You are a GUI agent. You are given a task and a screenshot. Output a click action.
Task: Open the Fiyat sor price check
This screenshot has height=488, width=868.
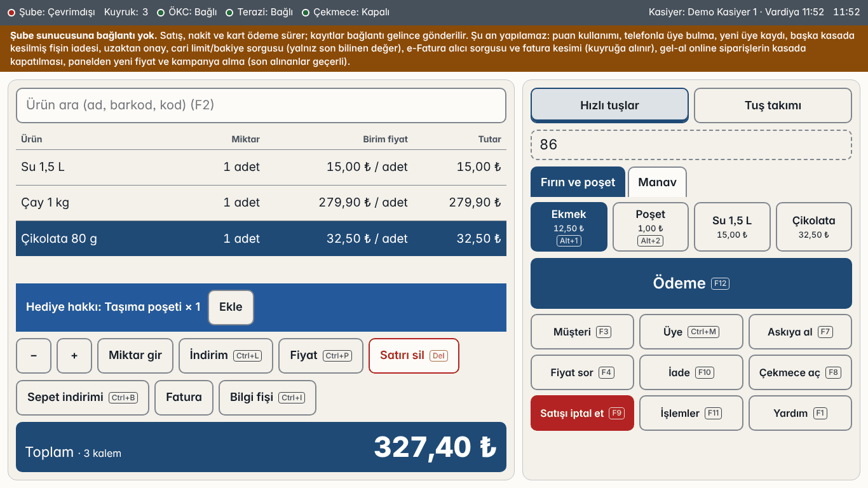pos(582,372)
